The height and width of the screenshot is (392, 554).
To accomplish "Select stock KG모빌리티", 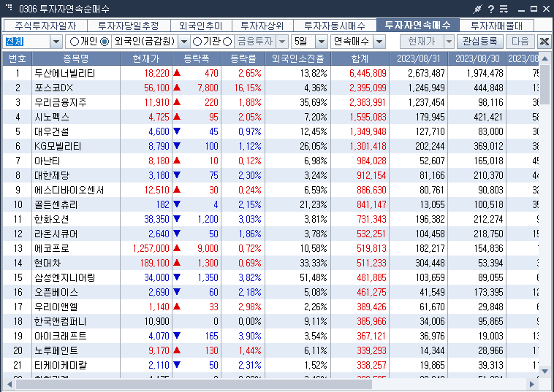I will click(58, 147).
